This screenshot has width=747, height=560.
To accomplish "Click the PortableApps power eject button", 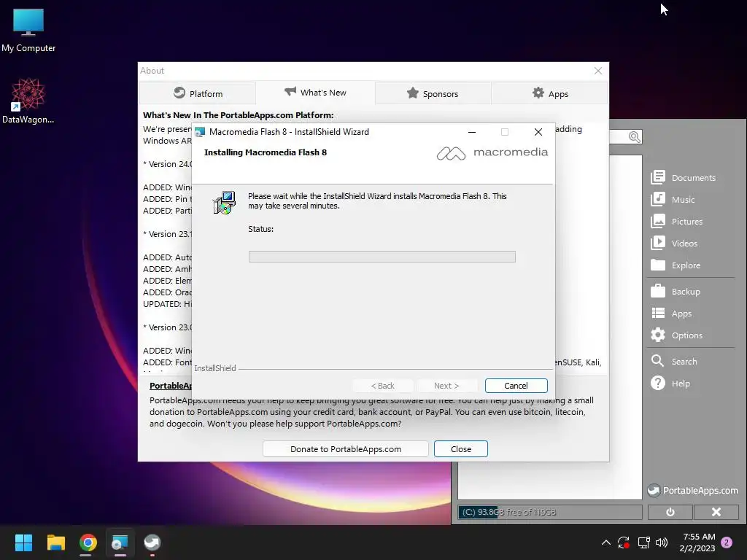I will (x=670, y=512).
